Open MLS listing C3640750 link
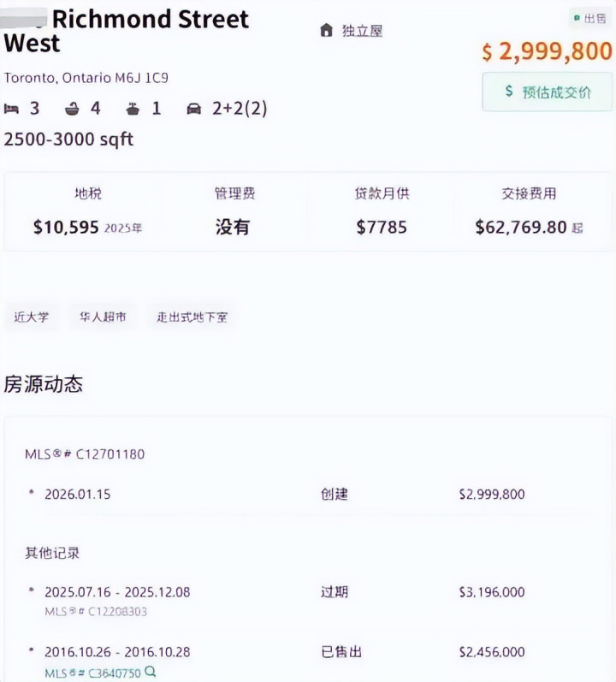Screen dimensions: 616x682 tap(92, 673)
